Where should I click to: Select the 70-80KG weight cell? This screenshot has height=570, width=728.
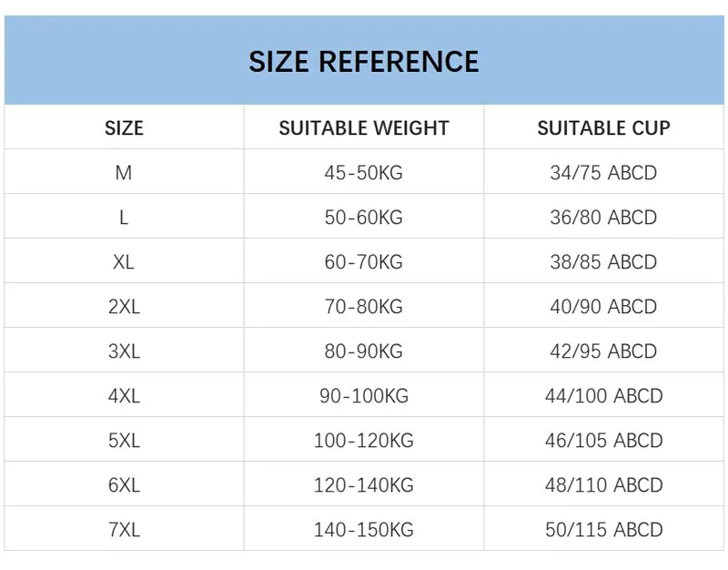coord(363,307)
